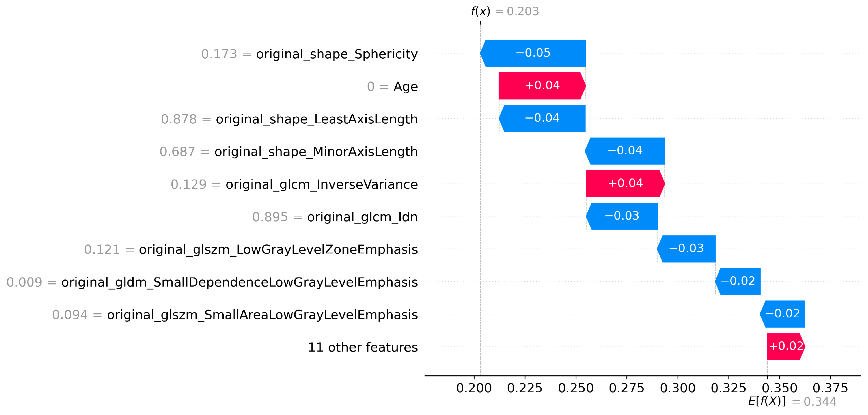868x415 pixels.
Task: Click the SmallDependenceLowGrayLevelEmphasis −0.02 bar
Action: [x=738, y=281]
